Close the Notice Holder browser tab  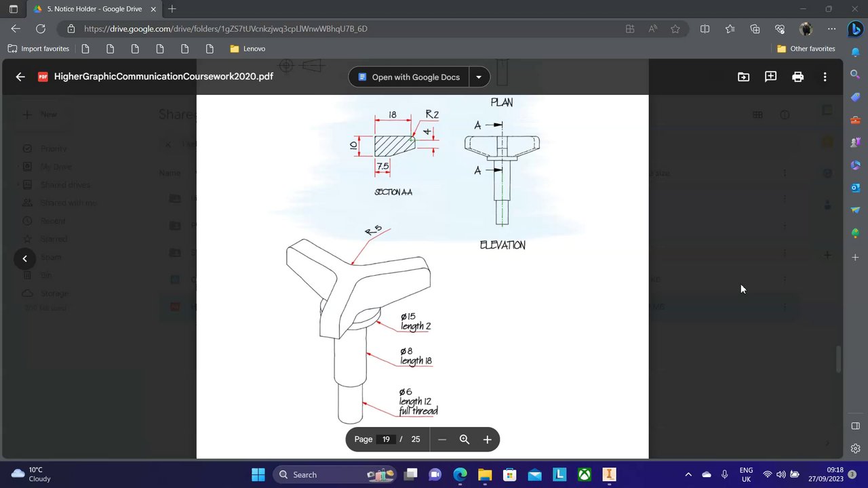tap(153, 9)
